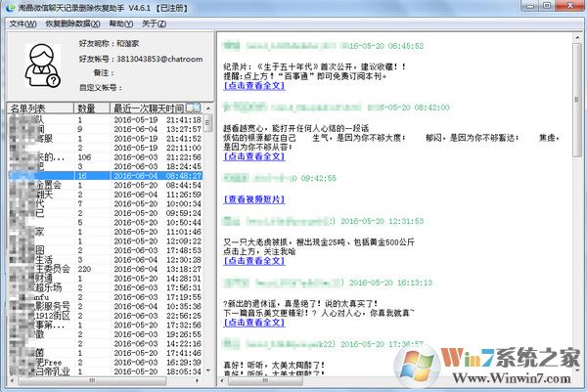Click the application icon in title bar
The height and width of the screenshot is (392, 587).
[10, 8]
